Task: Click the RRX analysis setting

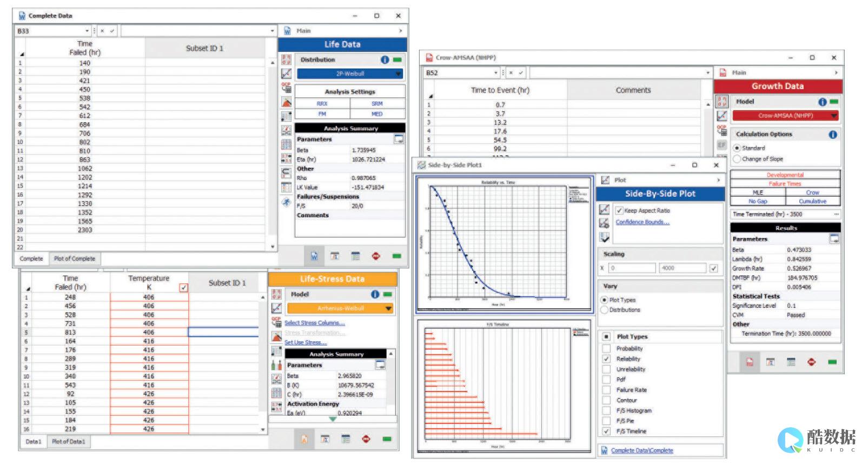Action: [x=322, y=104]
